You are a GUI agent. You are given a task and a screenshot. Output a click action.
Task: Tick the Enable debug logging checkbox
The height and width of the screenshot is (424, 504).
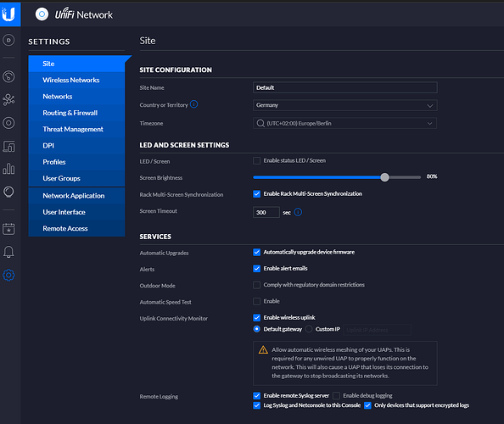[336, 395]
